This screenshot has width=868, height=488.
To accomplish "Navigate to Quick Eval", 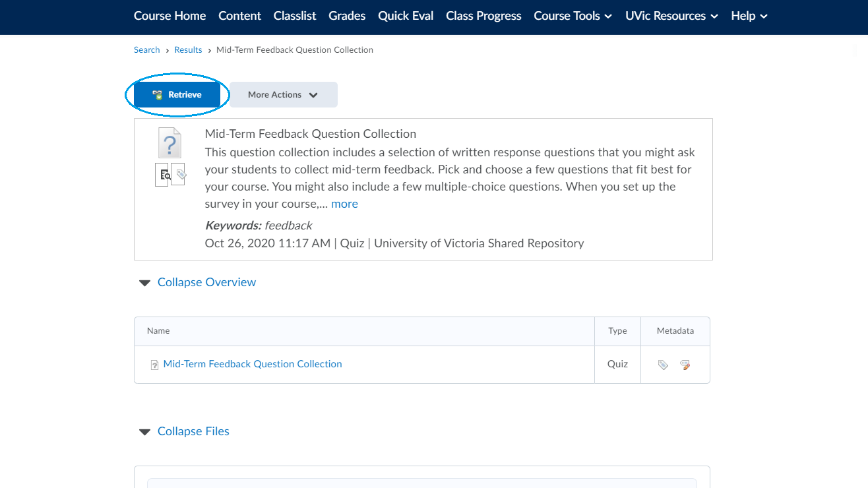I will [406, 16].
